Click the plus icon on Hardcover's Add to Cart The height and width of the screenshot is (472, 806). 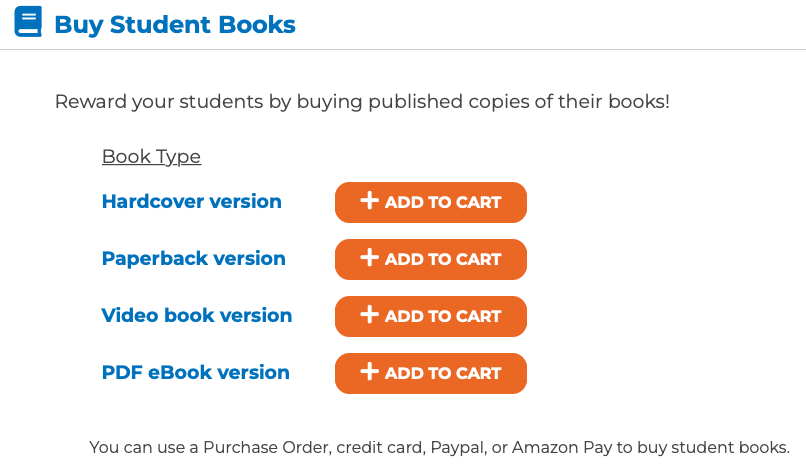[x=370, y=200]
